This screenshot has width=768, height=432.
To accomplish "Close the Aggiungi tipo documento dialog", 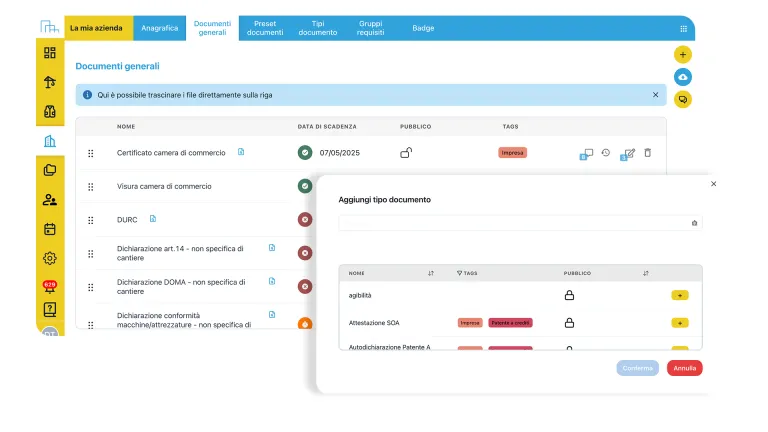I will tap(714, 184).
